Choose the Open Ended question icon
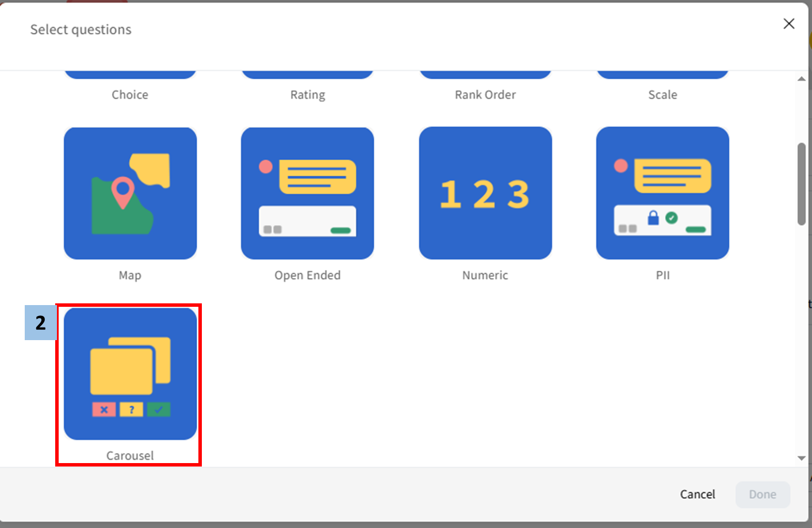Screen dimensions: 812x528 point(307,193)
